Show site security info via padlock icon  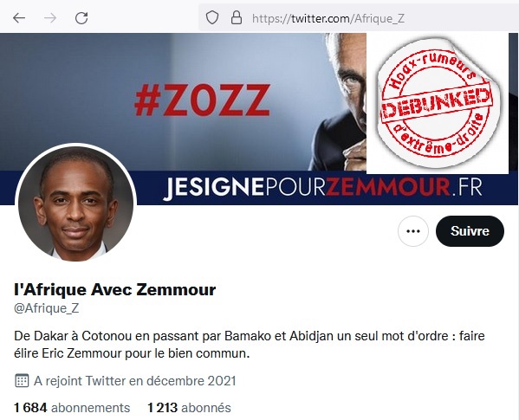pos(236,17)
